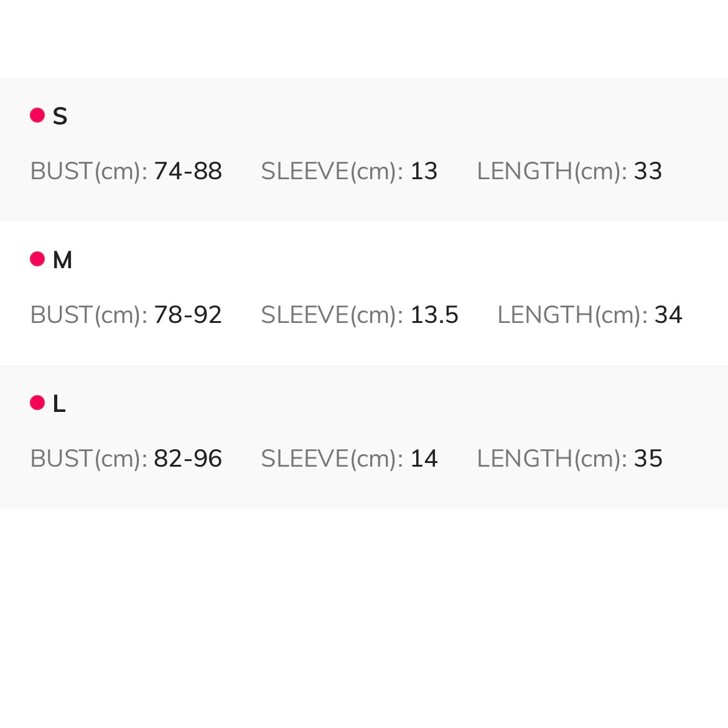This screenshot has width=728, height=728.
Task: Click length value 33 in S row
Action: click(648, 171)
